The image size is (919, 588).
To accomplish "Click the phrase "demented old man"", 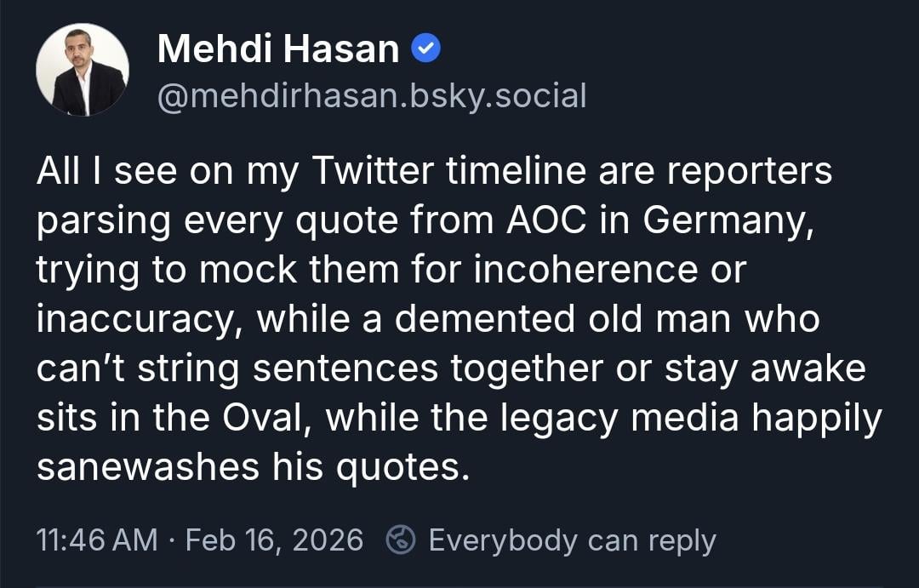I will (580, 320).
